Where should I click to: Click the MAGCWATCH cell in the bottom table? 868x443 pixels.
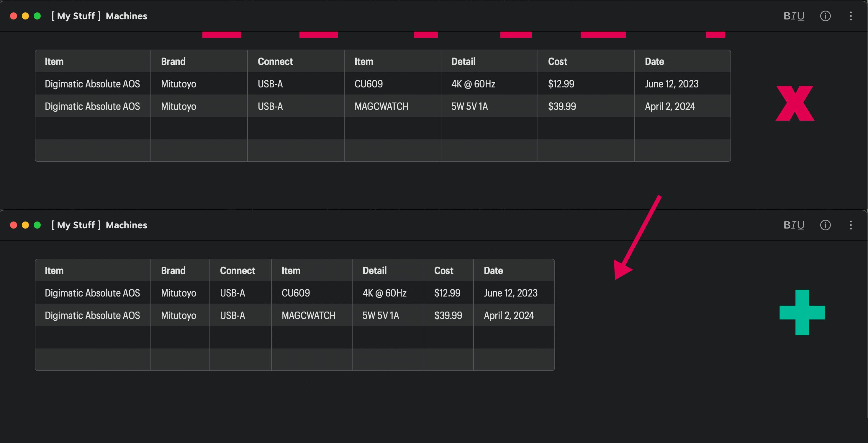pos(312,315)
